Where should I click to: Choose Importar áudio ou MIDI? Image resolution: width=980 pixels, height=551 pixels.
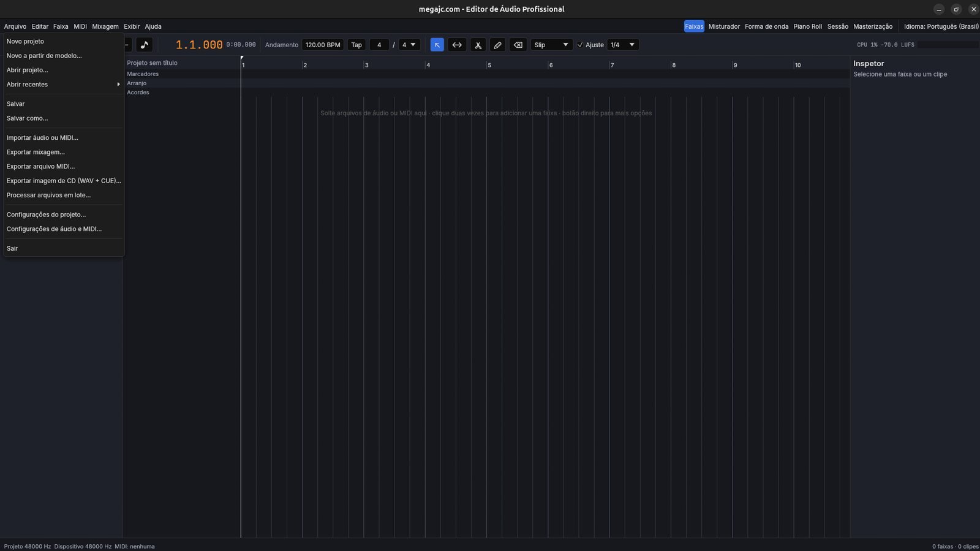pos(64,138)
